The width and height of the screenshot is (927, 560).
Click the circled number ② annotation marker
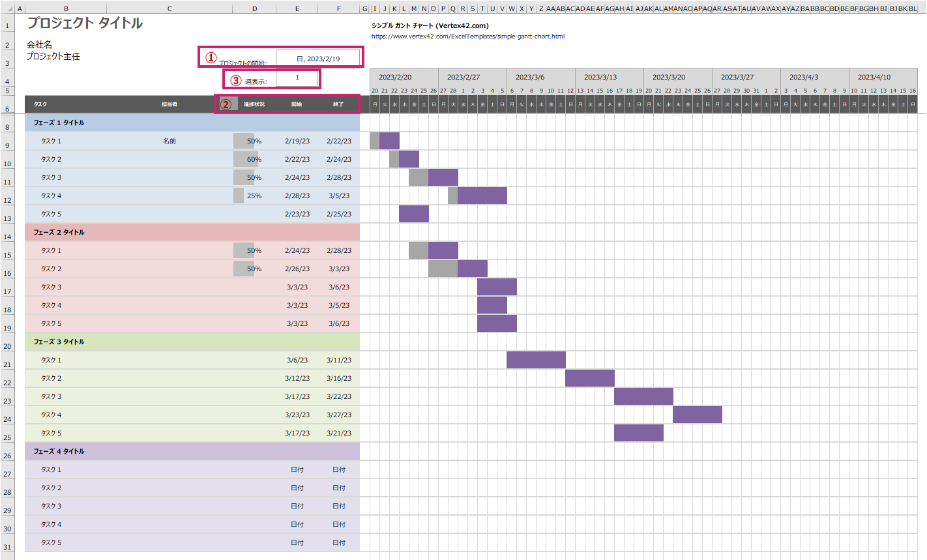click(226, 104)
